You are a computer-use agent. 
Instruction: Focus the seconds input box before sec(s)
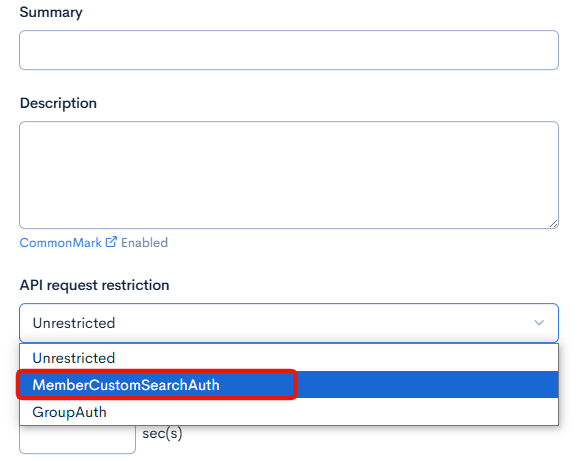(77, 439)
